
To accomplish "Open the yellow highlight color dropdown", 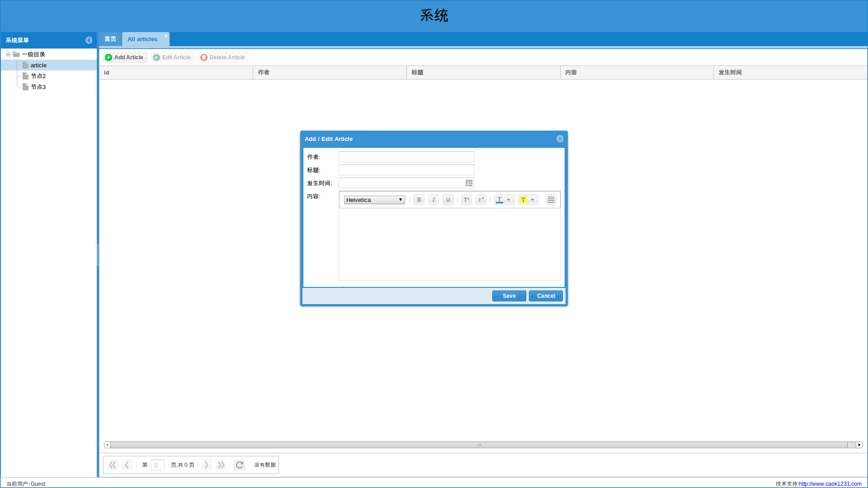I will (x=528, y=200).
